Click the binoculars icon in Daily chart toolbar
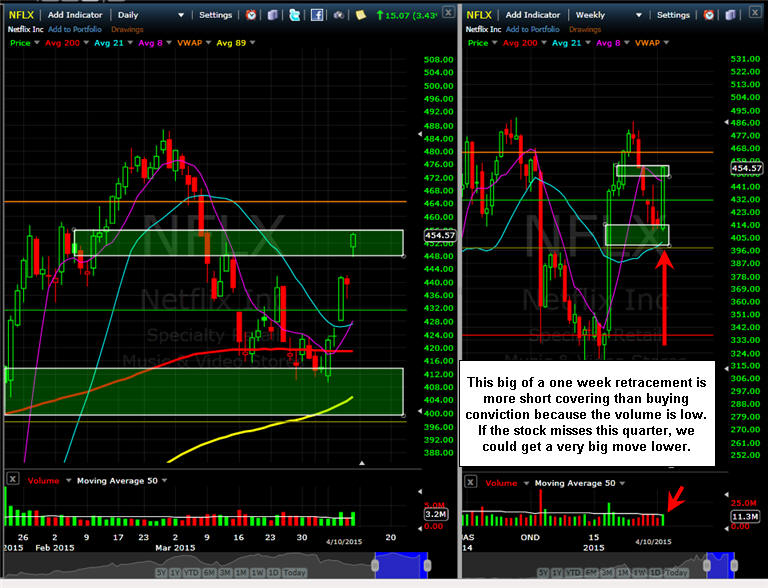The width and height of the screenshot is (768, 588). pos(338,15)
